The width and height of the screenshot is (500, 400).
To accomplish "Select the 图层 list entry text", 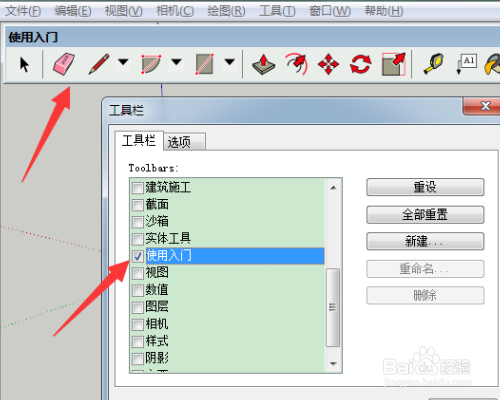I will point(157,307).
